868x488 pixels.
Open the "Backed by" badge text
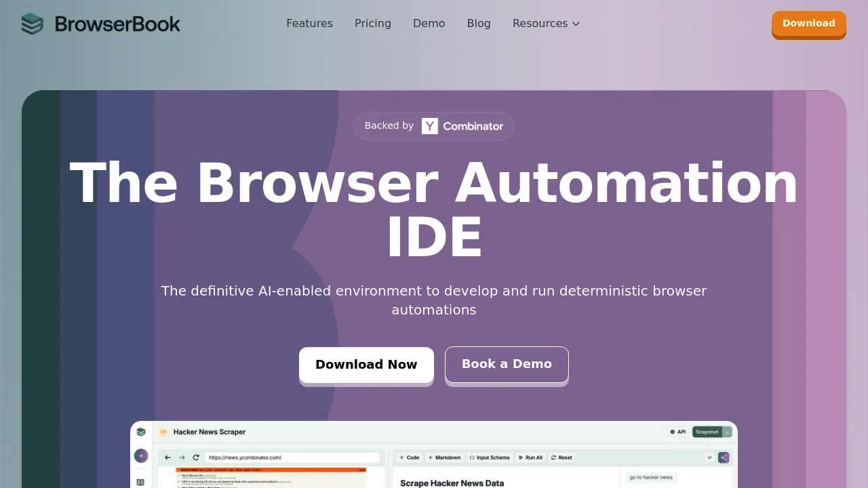point(389,125)
